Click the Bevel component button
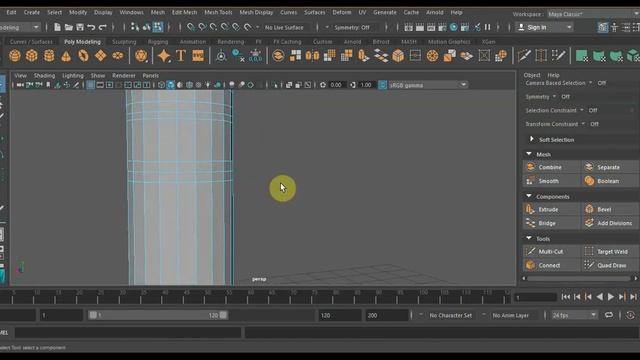This screenshot has width=640, height=360. coord(609,209)
